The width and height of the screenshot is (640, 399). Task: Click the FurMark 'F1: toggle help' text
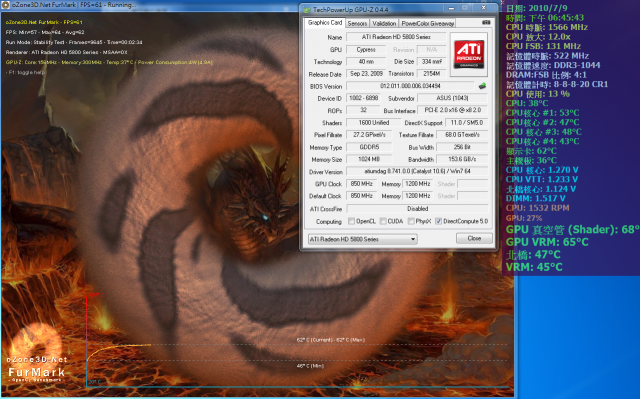tap(26, 72)
